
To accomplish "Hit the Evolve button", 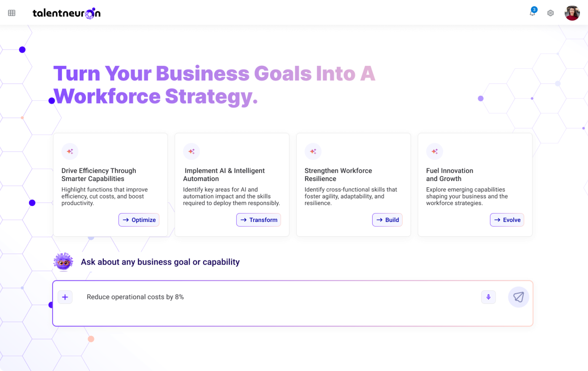I will click(507, 220).
